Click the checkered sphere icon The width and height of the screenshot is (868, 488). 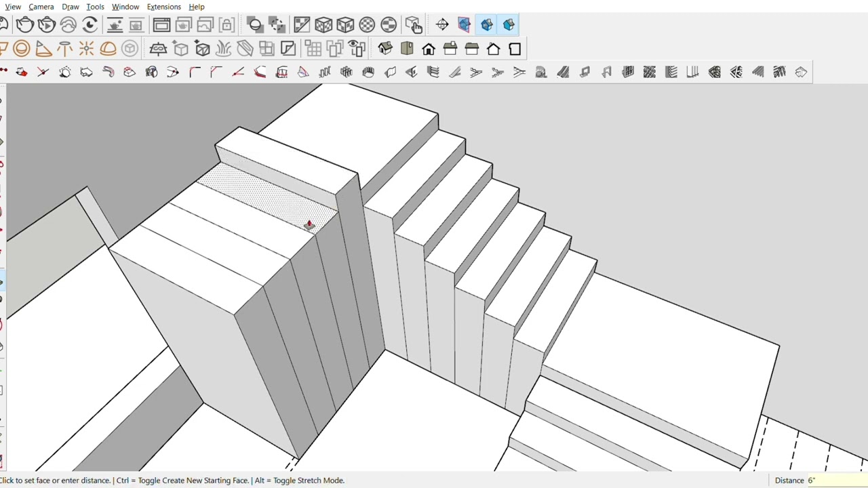(367, 25)
